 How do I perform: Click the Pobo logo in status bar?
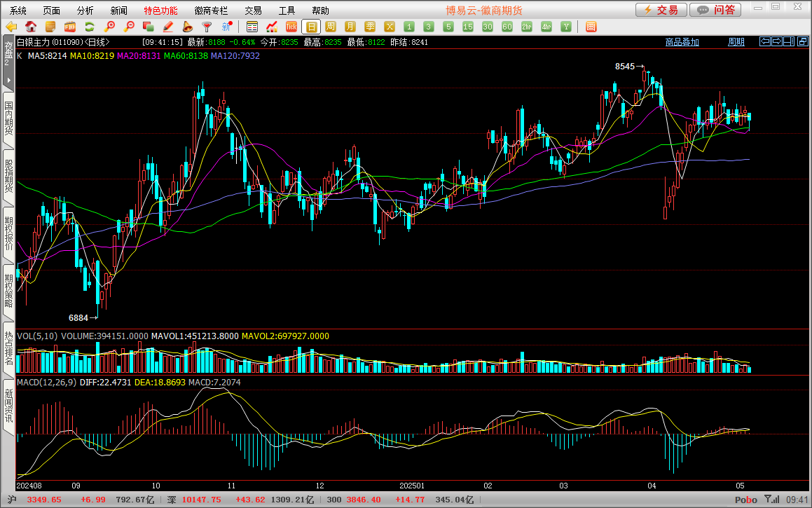coord(745,500)
